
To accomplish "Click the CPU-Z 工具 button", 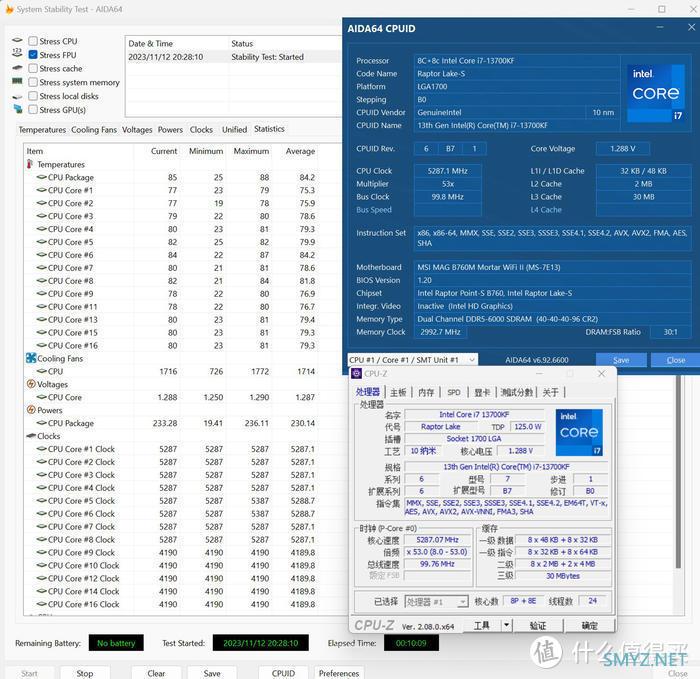I will pos(482,625).
